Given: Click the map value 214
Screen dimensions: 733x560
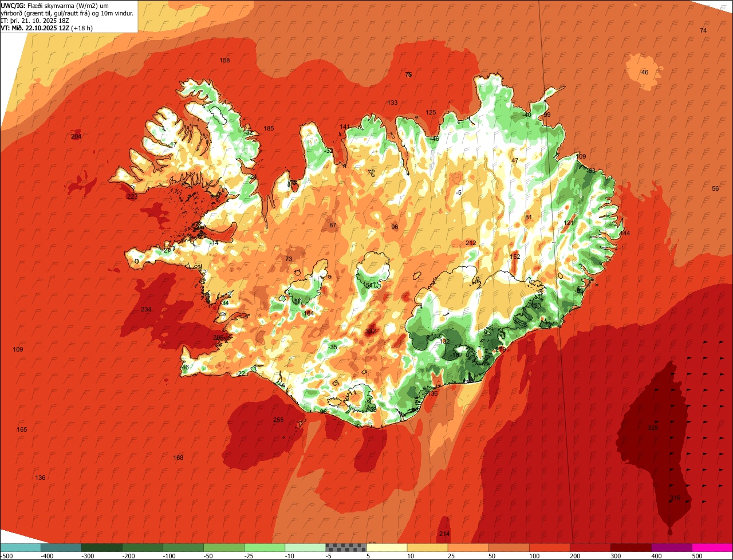Looking at the screenshot, I should point(444,534).
